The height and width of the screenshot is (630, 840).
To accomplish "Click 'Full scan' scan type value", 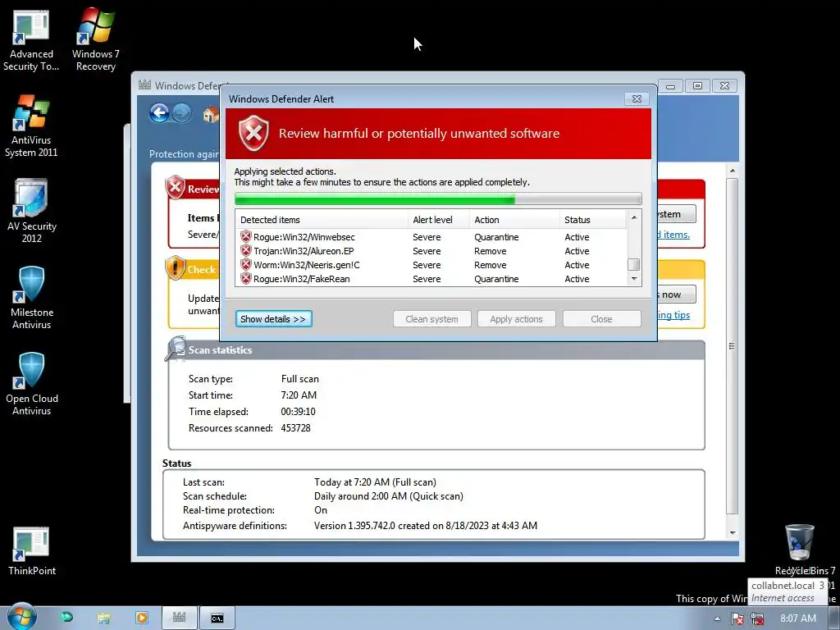I will point(300,379).
